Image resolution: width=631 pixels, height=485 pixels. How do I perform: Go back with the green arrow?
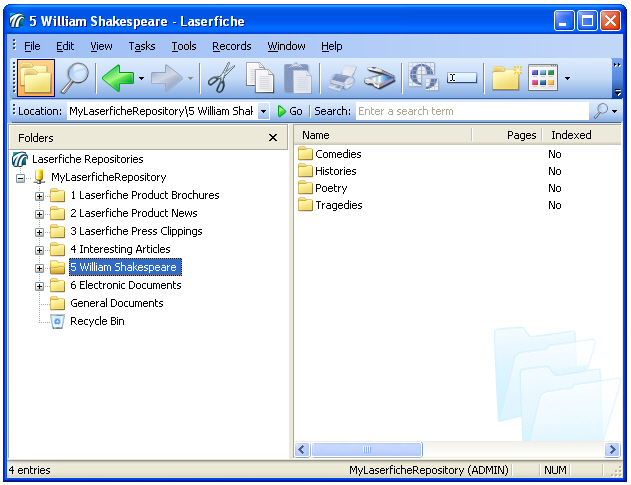point(118,78)
